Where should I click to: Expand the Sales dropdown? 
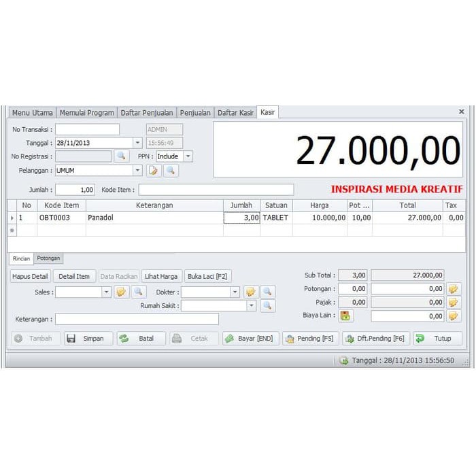coord(106,292)
